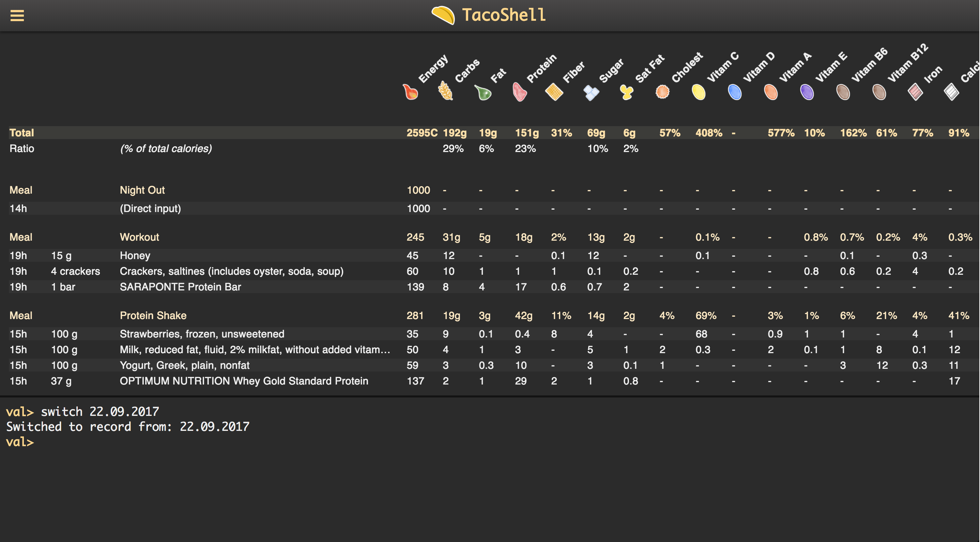Click the Fat green pear icon
This screenshot has width=980, height=542.
click(483, 92)
